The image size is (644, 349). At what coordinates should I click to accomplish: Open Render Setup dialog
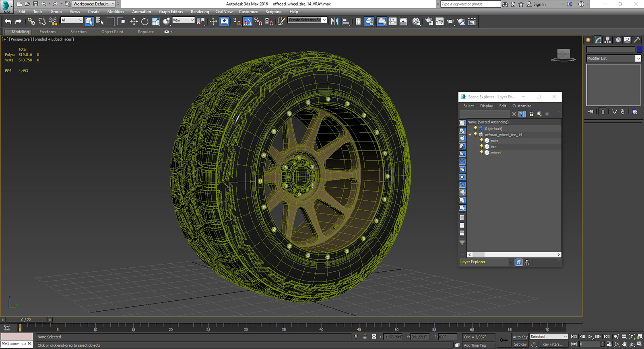pos(429,21)
